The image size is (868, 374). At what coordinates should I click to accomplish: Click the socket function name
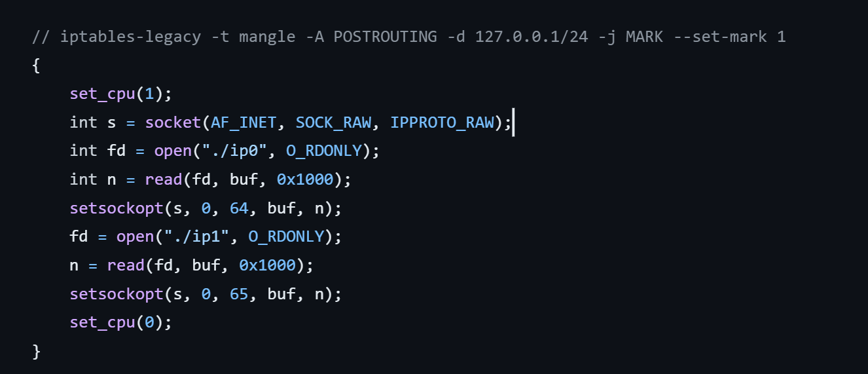pos(173,122)
